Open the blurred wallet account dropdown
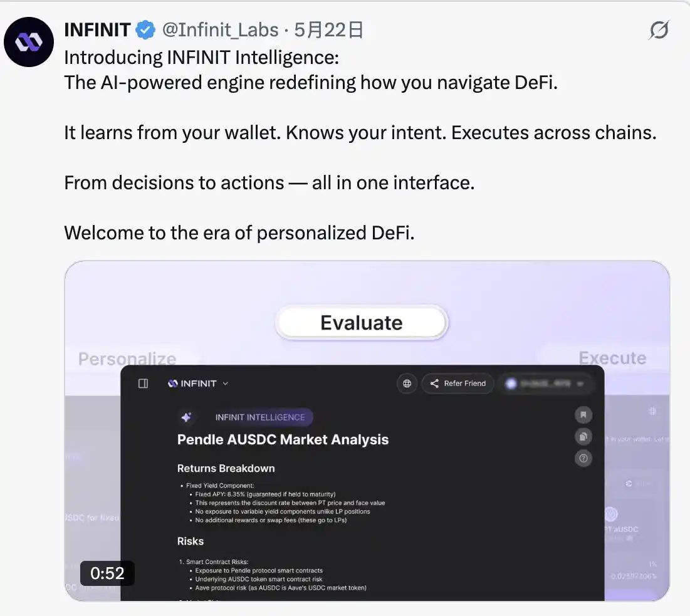690x616 pixels. [546, 384]
